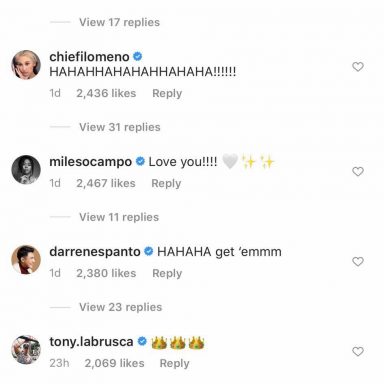This screenshot has width=384, height=384.
Task: Open darrenespanto username link
Action: 95,252
